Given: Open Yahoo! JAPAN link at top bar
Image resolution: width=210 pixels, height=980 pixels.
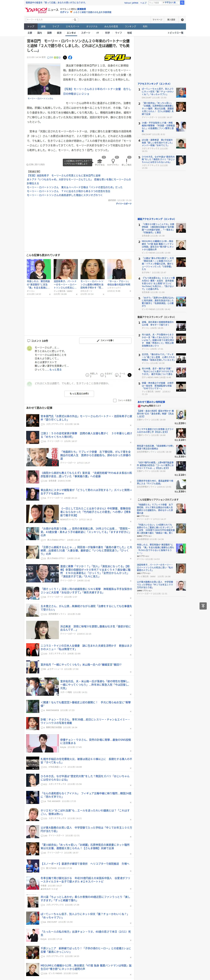Looking at the screenshot, I should (x=131, y=3).
